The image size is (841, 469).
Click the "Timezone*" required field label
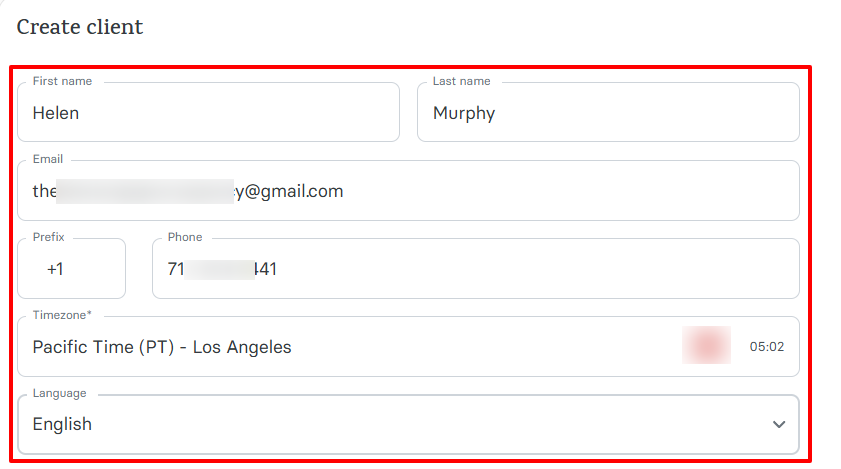click(62, 315)
